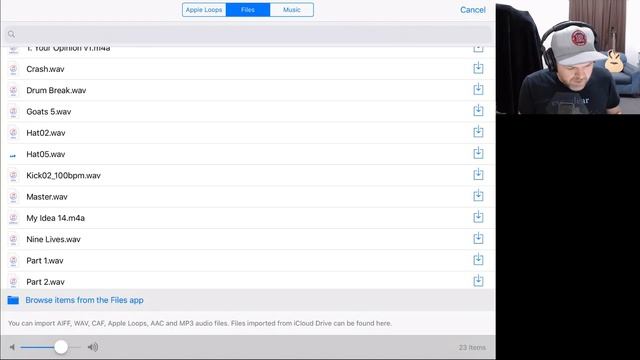Download the Master.wav file
This screenshot has height=360, width=640.
478,196
